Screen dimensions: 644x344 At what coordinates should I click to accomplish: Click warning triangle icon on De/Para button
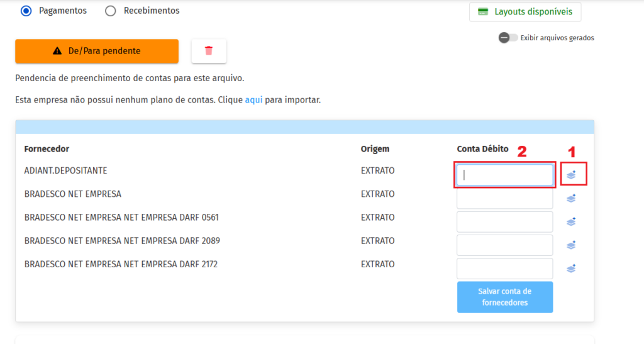click(57, 51)
